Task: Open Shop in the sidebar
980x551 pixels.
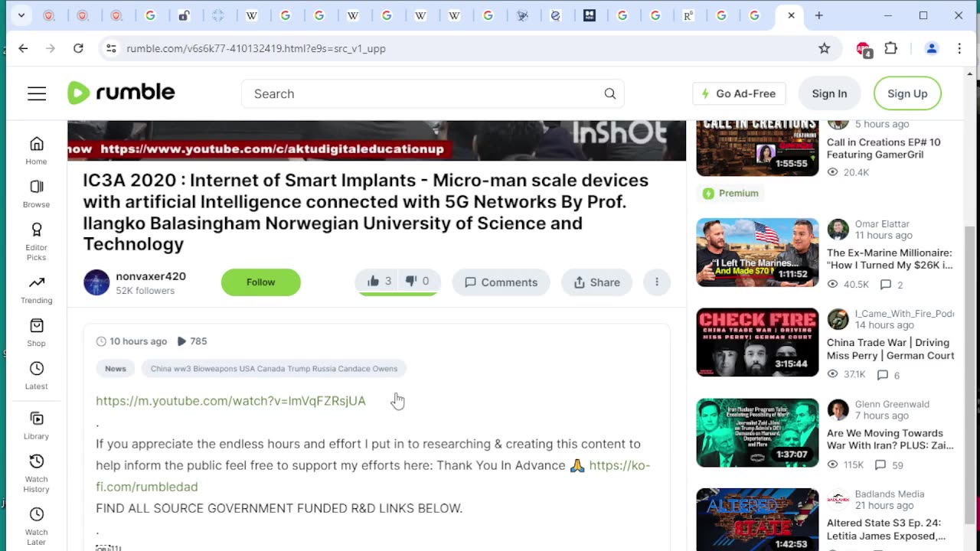Action: 36,333
